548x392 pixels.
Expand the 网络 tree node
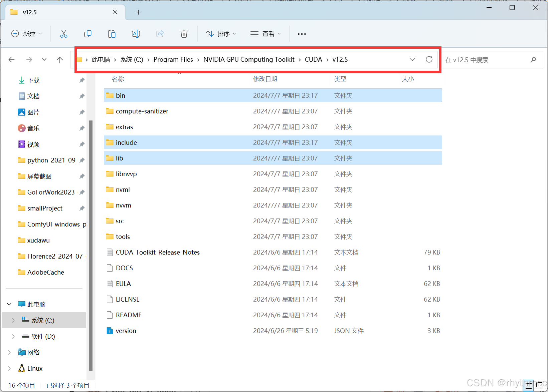(9, 352)
